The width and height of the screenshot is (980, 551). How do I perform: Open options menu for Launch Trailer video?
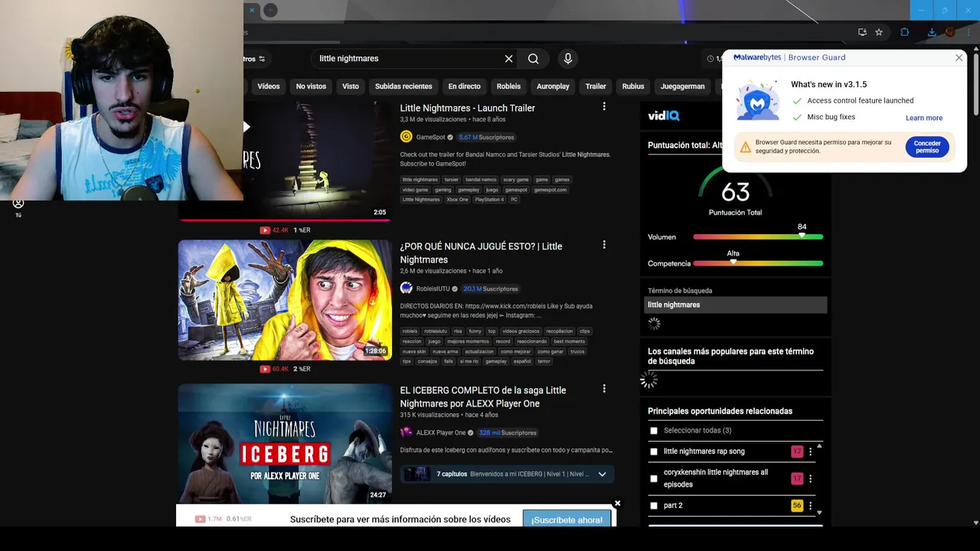[604, 107]
